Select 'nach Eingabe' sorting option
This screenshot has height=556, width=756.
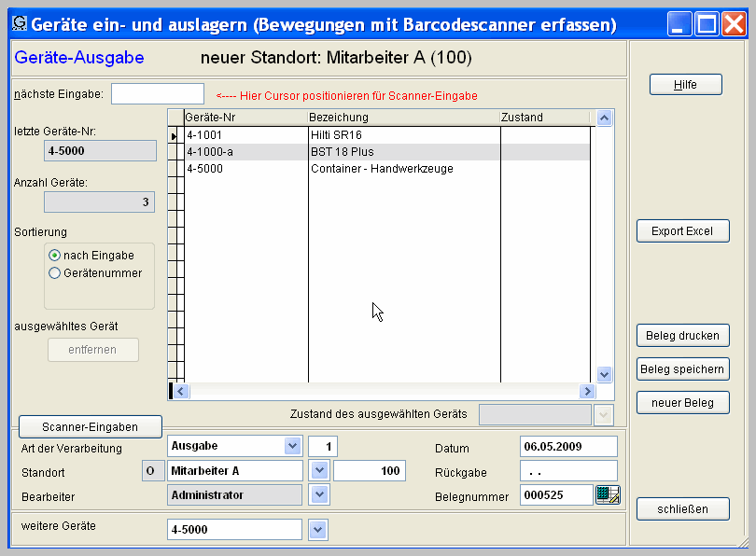click(x=54, y=256)
